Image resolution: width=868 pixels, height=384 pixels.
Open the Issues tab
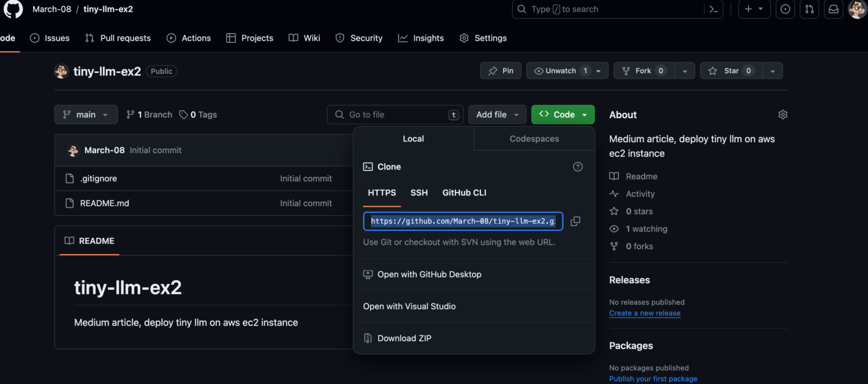click(50, 38)
